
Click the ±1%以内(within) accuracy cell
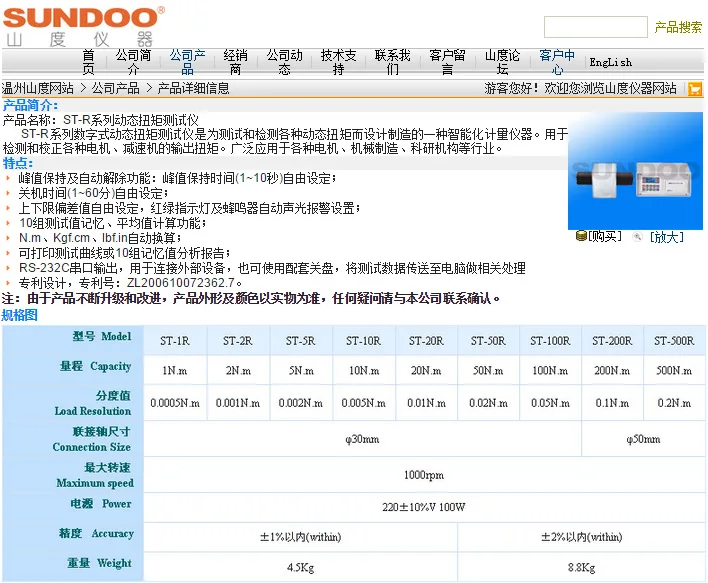click(x=300, y=536)
